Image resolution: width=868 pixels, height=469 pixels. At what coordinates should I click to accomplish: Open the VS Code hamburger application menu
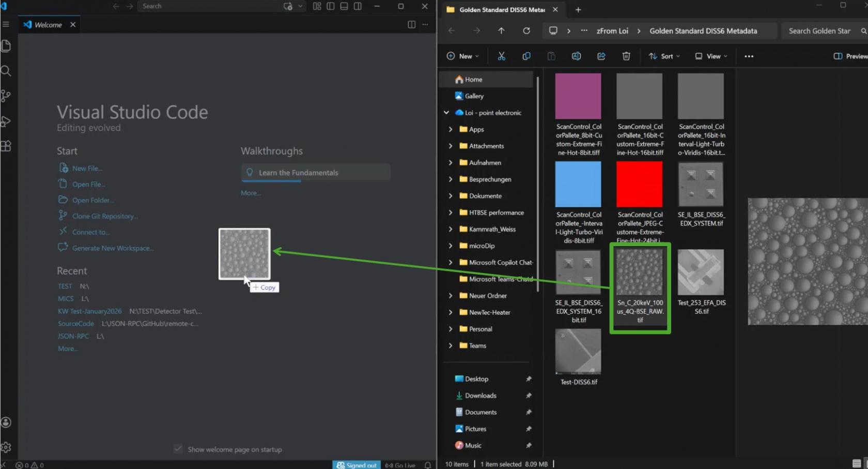coord(6,24)
